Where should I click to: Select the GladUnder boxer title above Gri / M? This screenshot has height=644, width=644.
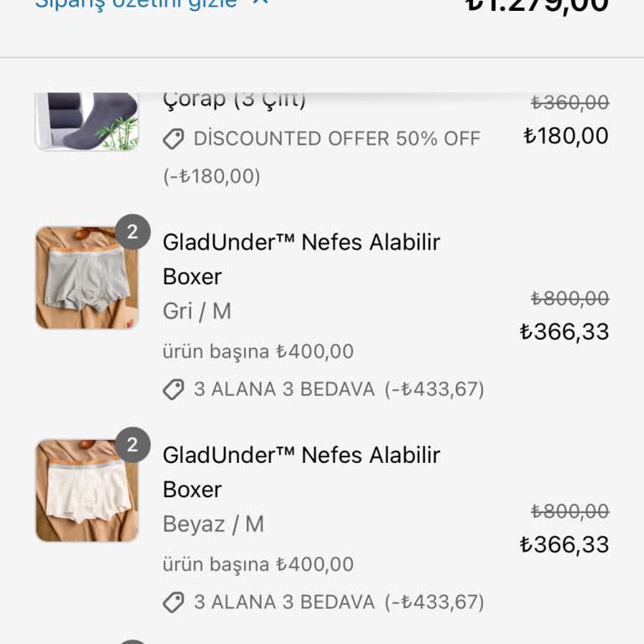301,259
